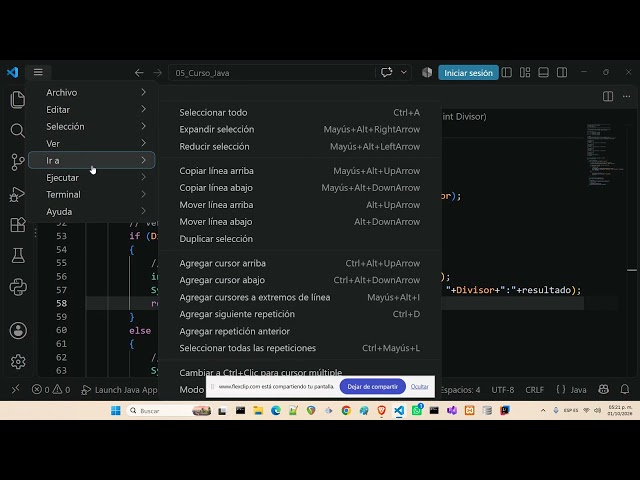Open the Selección menu
Viewport: 640px width, 480px height.
[91, 127]
